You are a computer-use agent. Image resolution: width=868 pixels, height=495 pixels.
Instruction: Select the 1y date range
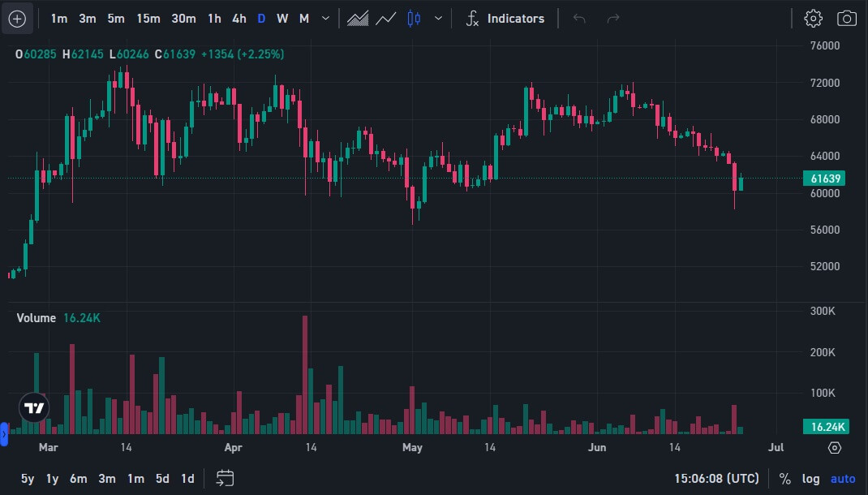tap(52, 479)
